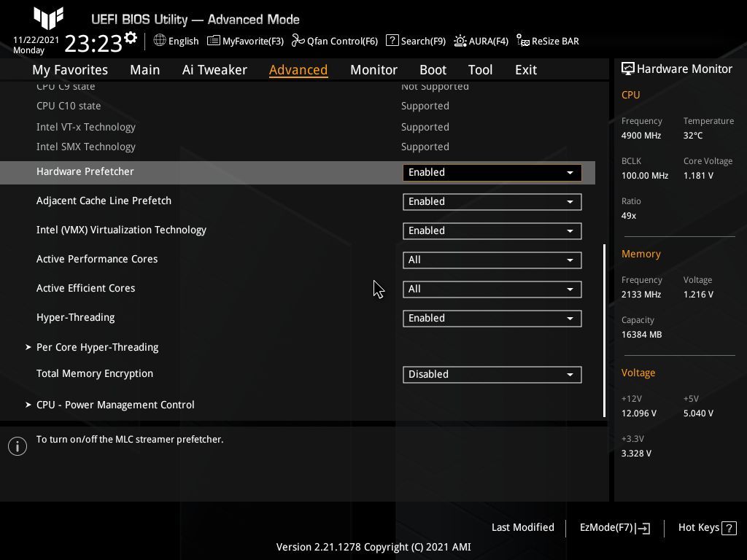Click MyFavorite(F3) label
Screen dimensions: 747x560
pos(253,41)
